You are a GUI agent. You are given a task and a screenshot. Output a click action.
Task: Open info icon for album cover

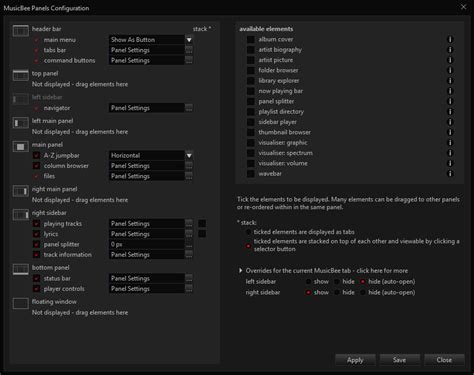tap(450, 39)
